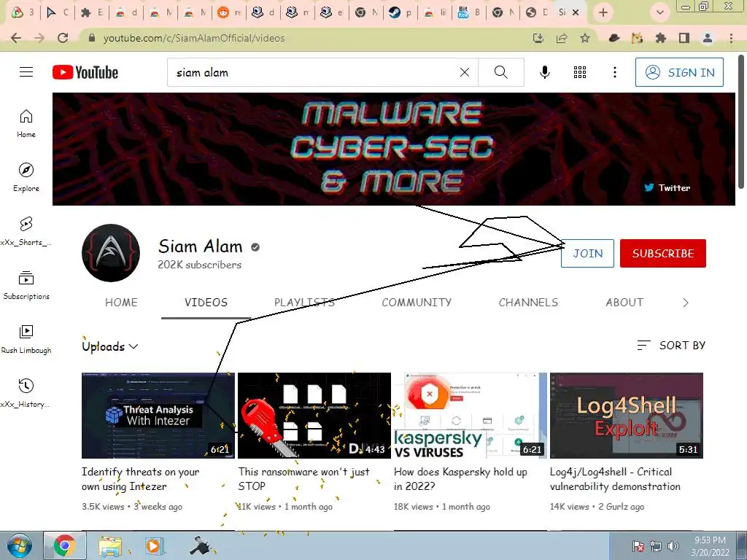Open Explore in the sidebar
Viewport: 747px width, 560px height.
pos(26,177)
